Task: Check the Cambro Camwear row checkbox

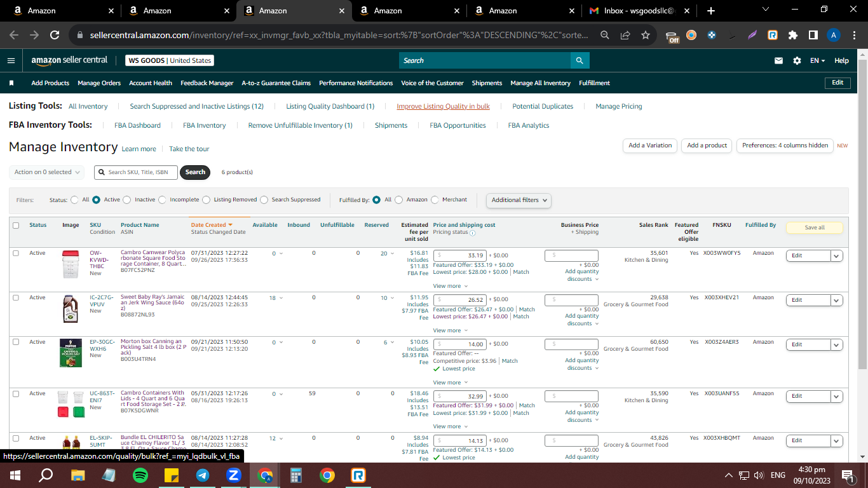Action: (16, 253)
